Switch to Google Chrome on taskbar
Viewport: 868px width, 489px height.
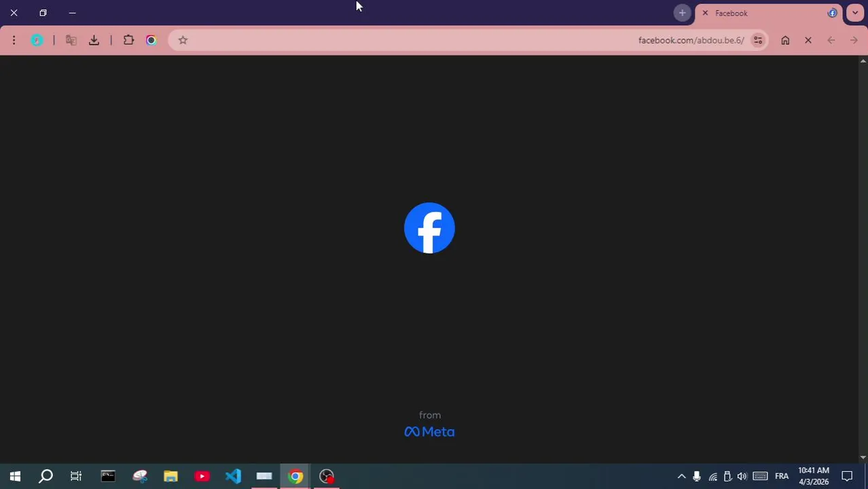295,476
